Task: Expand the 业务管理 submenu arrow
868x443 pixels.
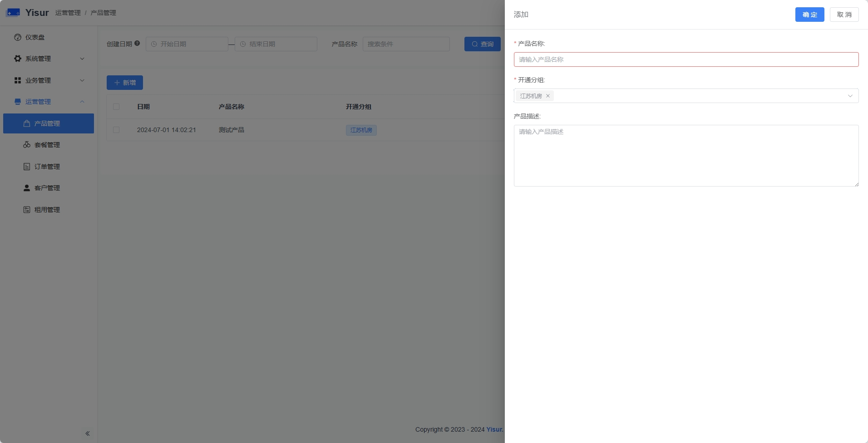Action: (x=82, y=80)
